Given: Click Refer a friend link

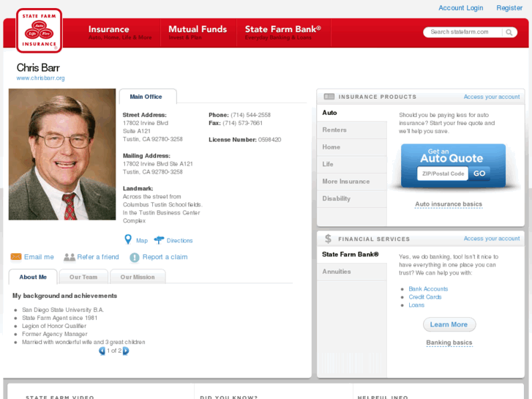Looking at the screenshot, I should click(98, 257).
